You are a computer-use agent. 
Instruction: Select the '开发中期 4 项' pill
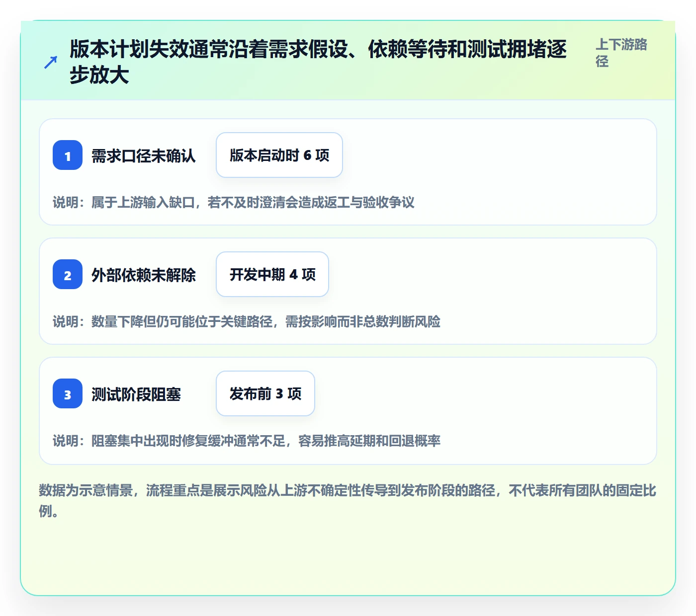coord(272,274)
